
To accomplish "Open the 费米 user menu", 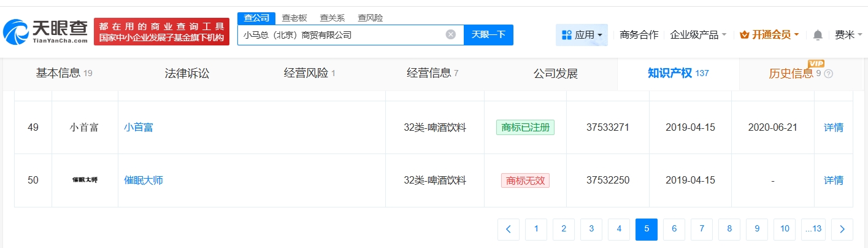I will [849, 35].
